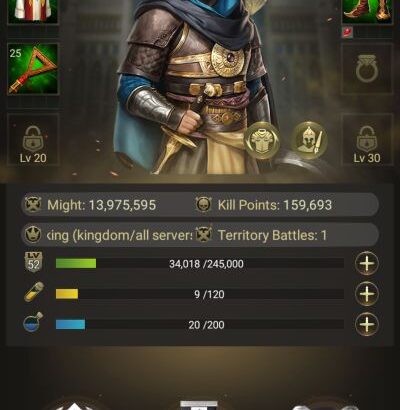Select the level 25 triangle weapon slot
400x410 pixels.
33,69
